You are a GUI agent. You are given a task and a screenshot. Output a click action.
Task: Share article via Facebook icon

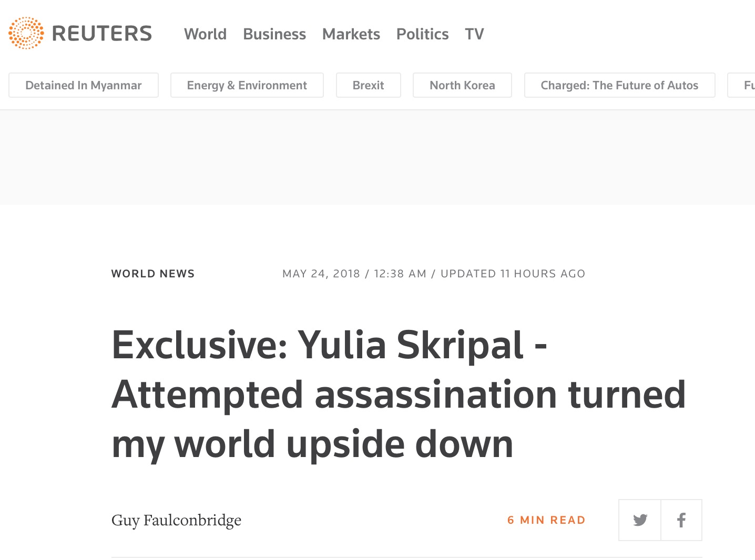(x=681, y=520)
